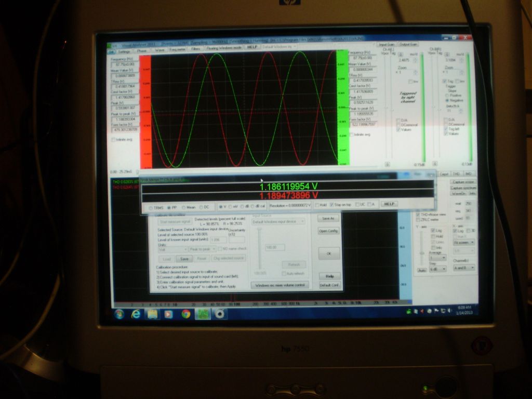This screenshot has height=399, width=532.
Task: Open the Wave generator
Action: [159, 50]
